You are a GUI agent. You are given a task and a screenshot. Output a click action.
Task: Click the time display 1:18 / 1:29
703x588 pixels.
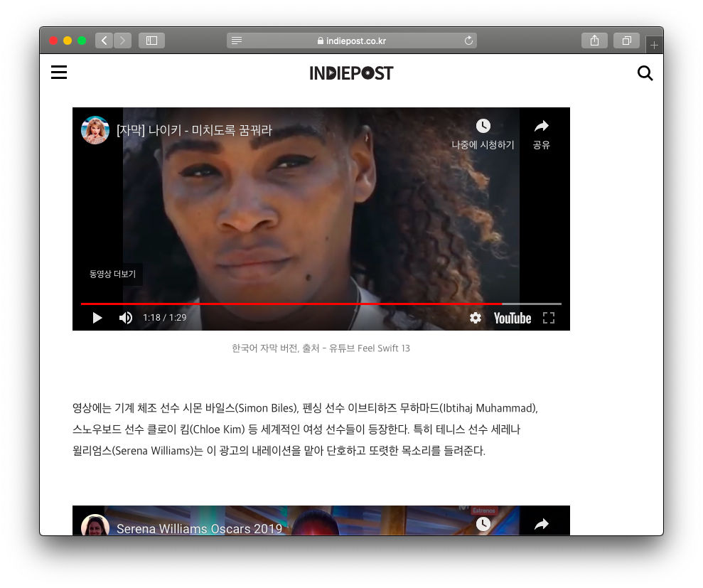pyautogui.click(x=164, y=318)
